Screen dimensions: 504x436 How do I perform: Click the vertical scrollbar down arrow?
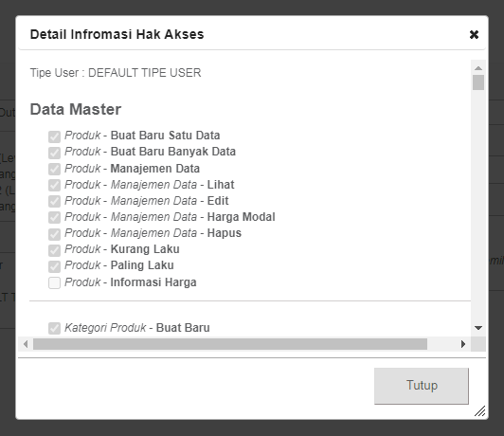point(478,328)
